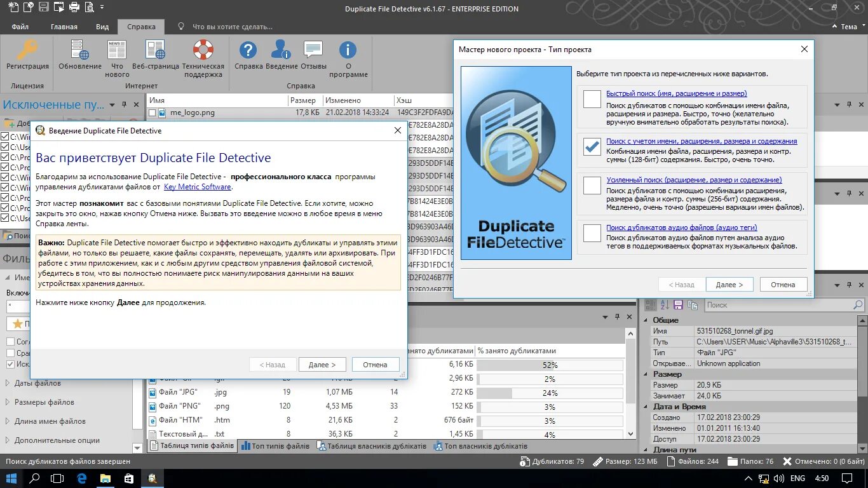Click the purple save icon in properties panel

pos(678,305)
